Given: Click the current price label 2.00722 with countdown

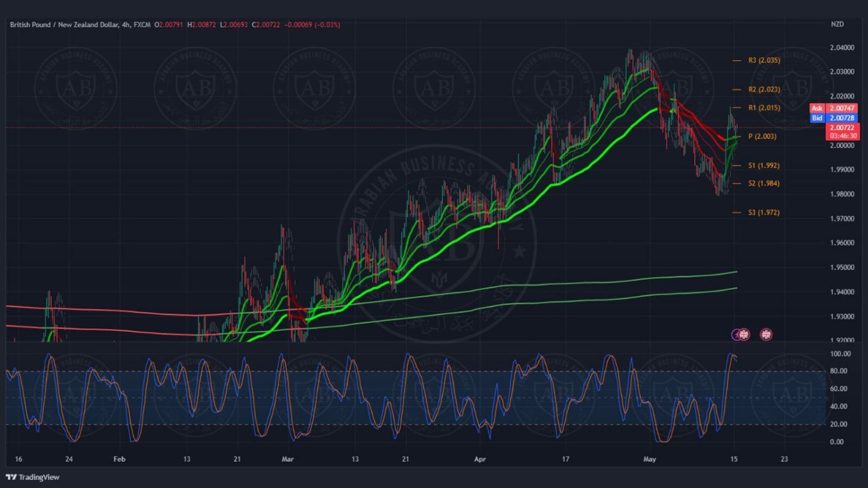Looking at the screenshot, I should click(x=842, y=132).
